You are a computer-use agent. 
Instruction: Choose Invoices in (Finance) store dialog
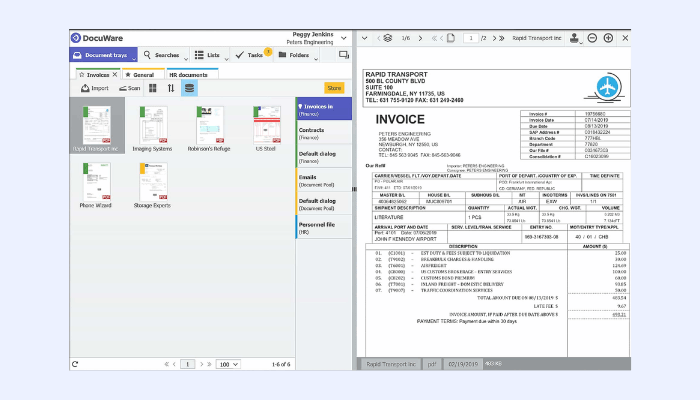click(324, 109)
